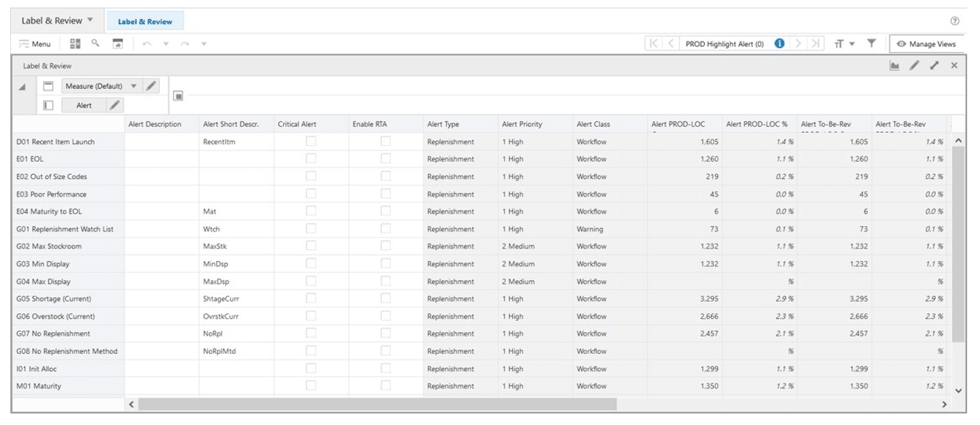The width and height of the screenshot is (980, 425).
Task: Open the help question mark icon
Action: (955, 21)
